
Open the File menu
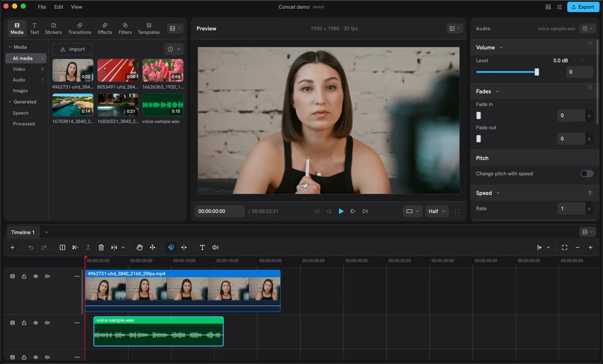point(42,7)
